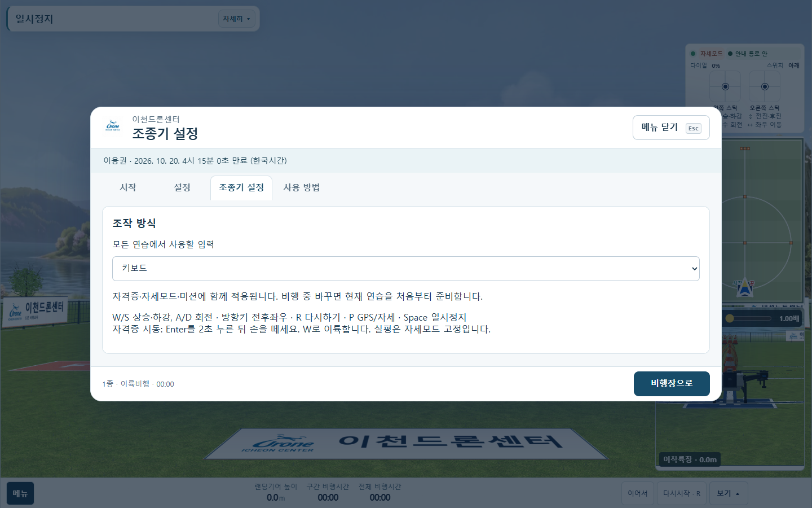Select the 조종기 설정 tab
Image resolution: width=812 pixels, height=508 pixels.
(241, 187)
